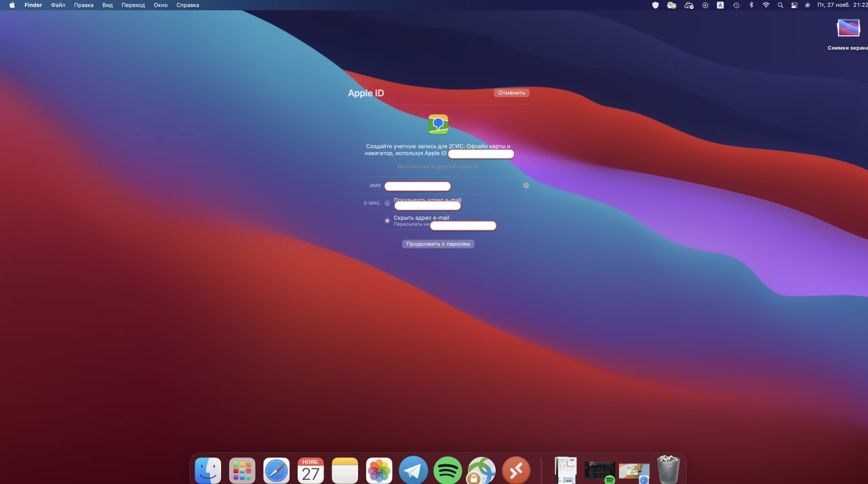Open the input source 'A' menu

tap(720, 5)
